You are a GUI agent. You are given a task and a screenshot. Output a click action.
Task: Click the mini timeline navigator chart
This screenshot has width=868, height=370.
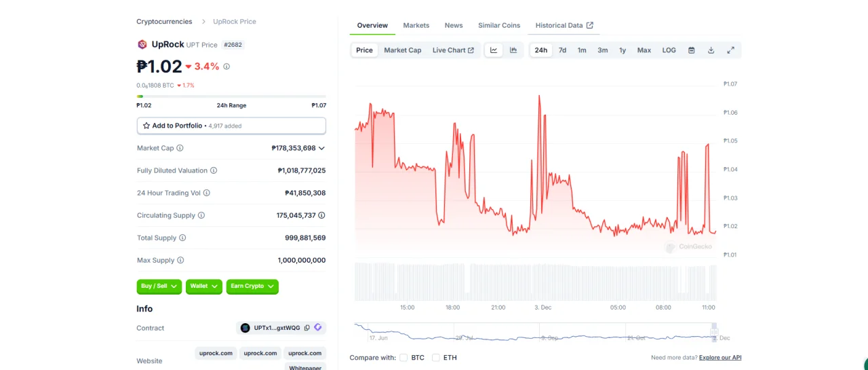tap(536, 332)
